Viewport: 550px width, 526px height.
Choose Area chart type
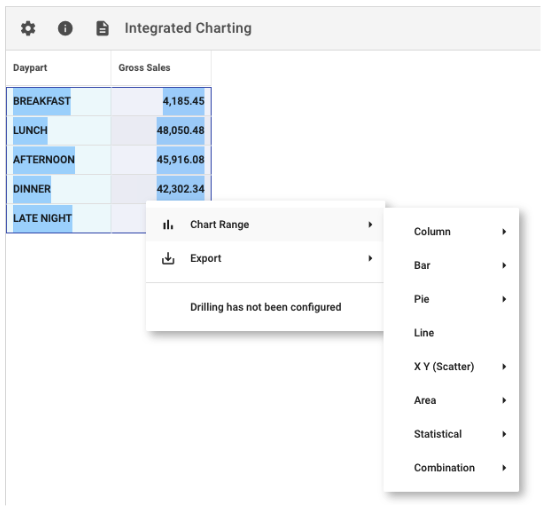(451, 400)
